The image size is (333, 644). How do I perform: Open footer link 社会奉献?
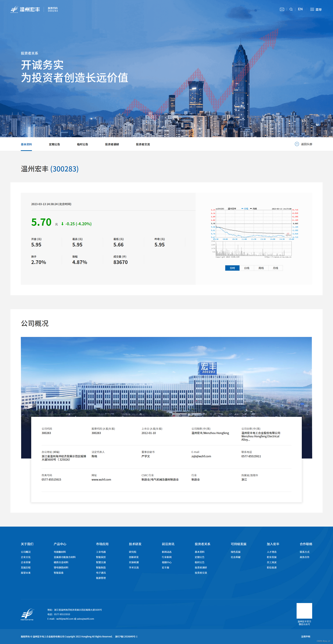point(236,557)
